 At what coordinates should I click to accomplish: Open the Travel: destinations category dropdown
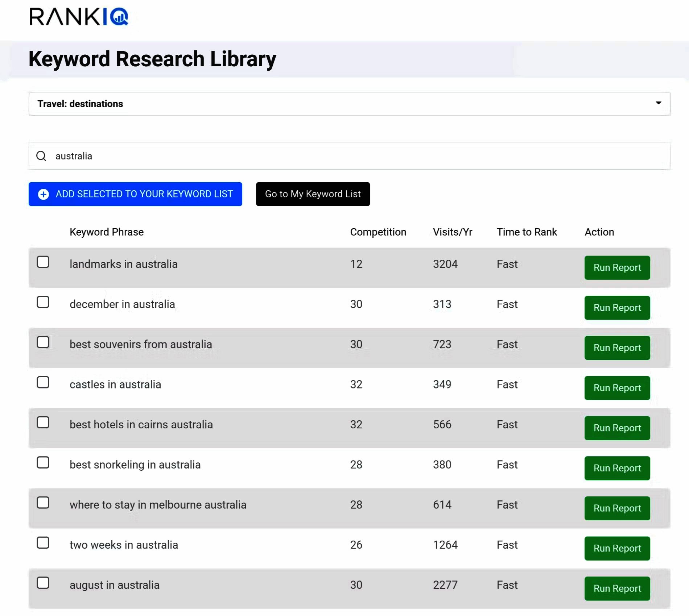349,104
